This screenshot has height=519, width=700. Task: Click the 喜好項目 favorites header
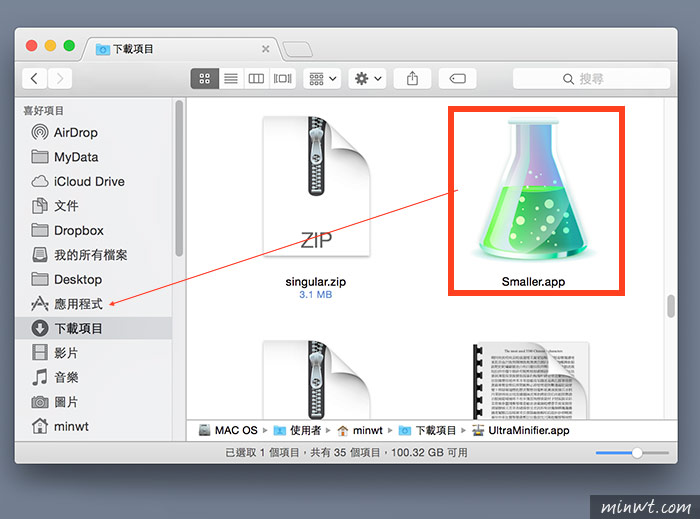coord(44,111)
